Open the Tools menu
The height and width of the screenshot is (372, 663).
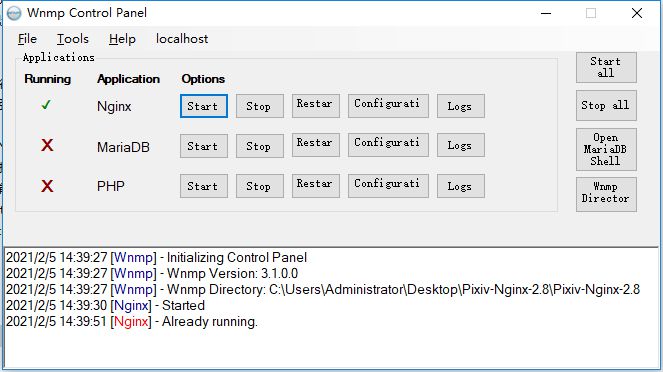(73, 39)
